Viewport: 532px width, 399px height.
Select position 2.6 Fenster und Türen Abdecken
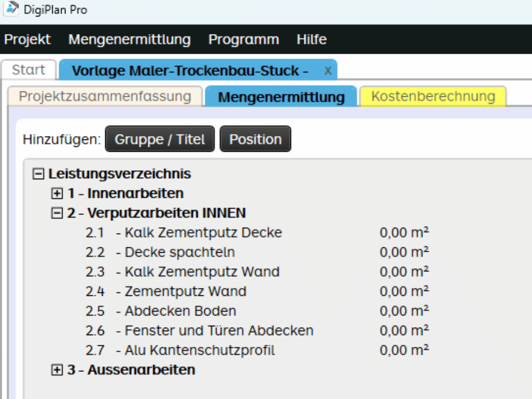click(x=219, y=330)
